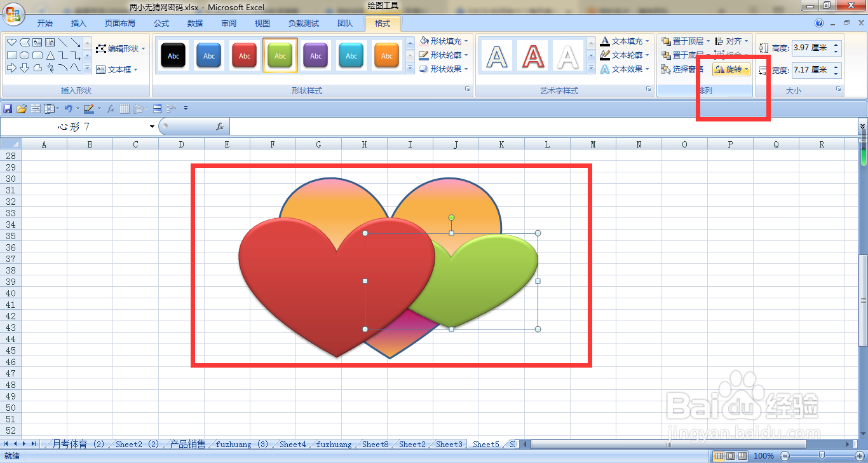
Task: Open Shape Fill (形状填充)
Action: [x=444, y=41]
